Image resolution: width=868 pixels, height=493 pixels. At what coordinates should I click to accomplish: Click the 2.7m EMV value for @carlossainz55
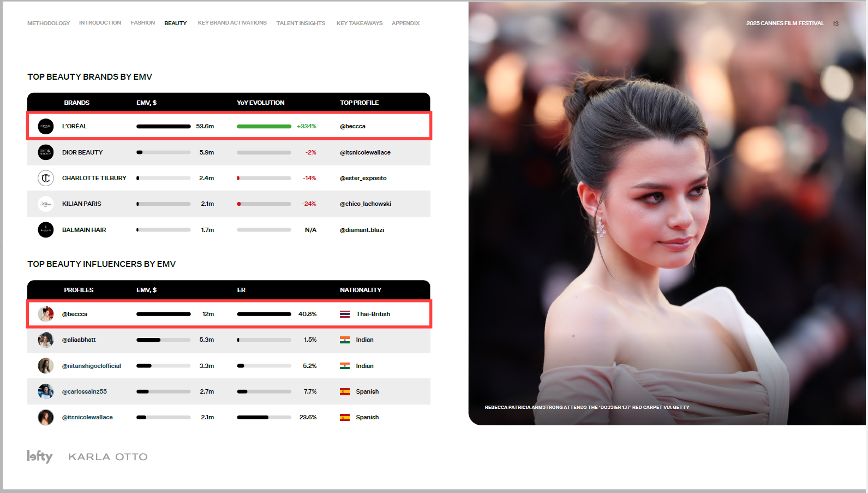pyautogui.click(x=207, y=391)
